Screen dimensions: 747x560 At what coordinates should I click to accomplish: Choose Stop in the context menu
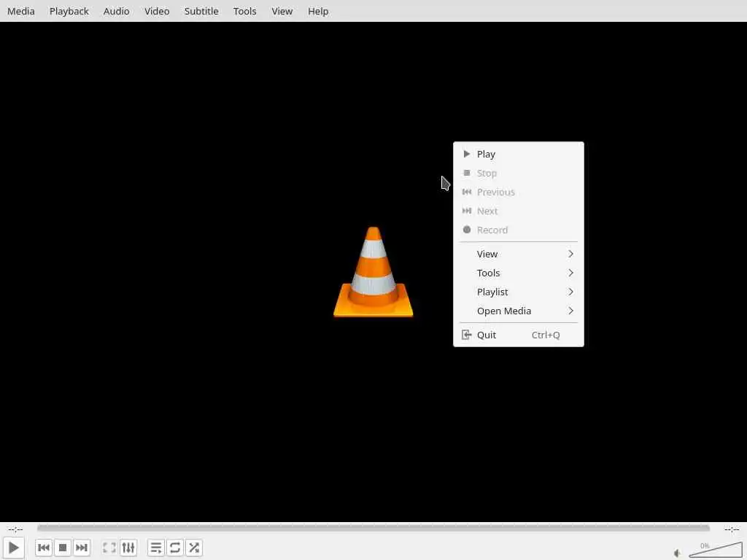tap(519, 173)
